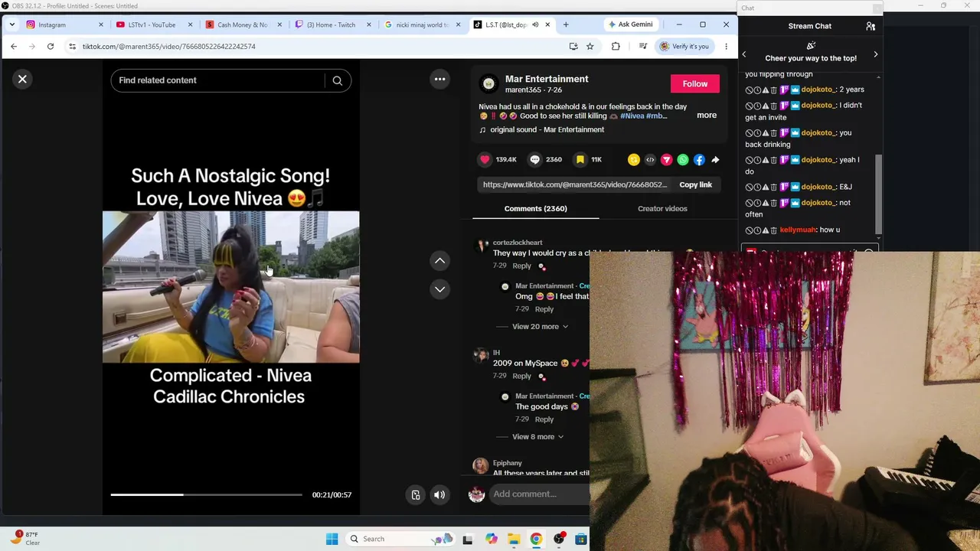Follow Mar Entertainment
The image size is (980, 551).
point(695,83)
